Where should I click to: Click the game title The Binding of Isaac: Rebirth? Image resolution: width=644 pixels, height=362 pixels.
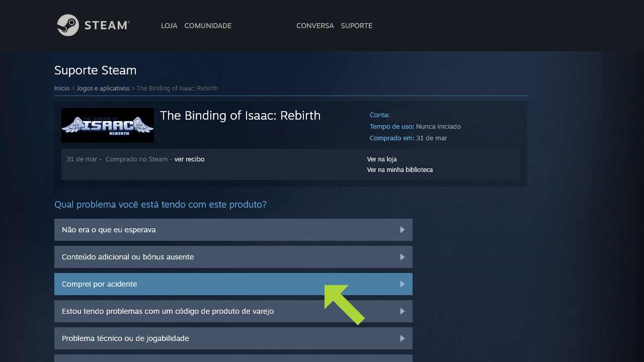click(240, 116)
